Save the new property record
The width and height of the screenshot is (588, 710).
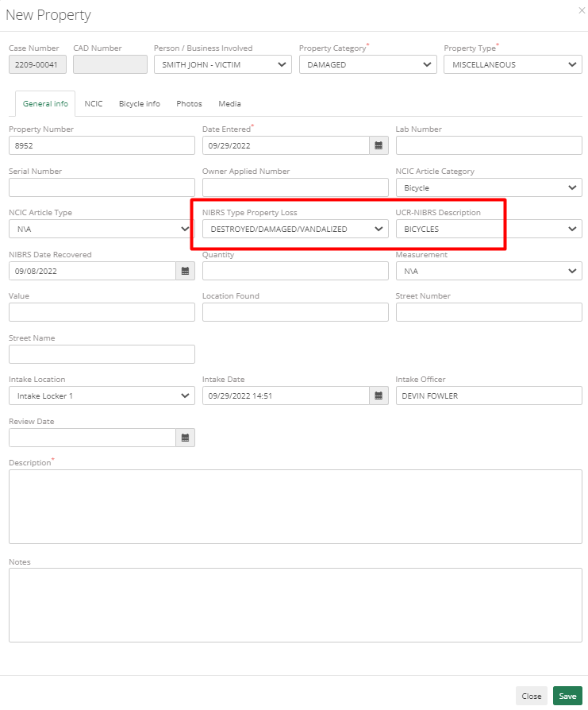pos(567,696)
